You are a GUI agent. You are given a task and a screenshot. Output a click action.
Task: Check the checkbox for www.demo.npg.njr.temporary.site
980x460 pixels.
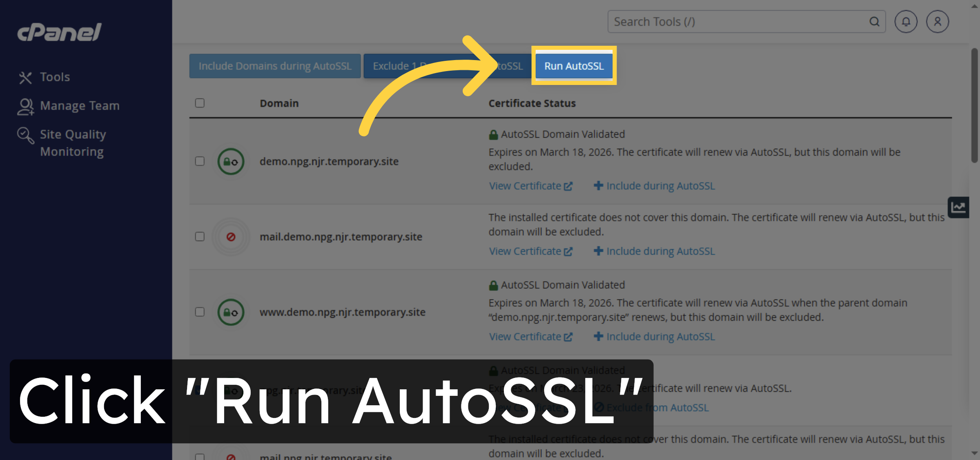[200, 312]
